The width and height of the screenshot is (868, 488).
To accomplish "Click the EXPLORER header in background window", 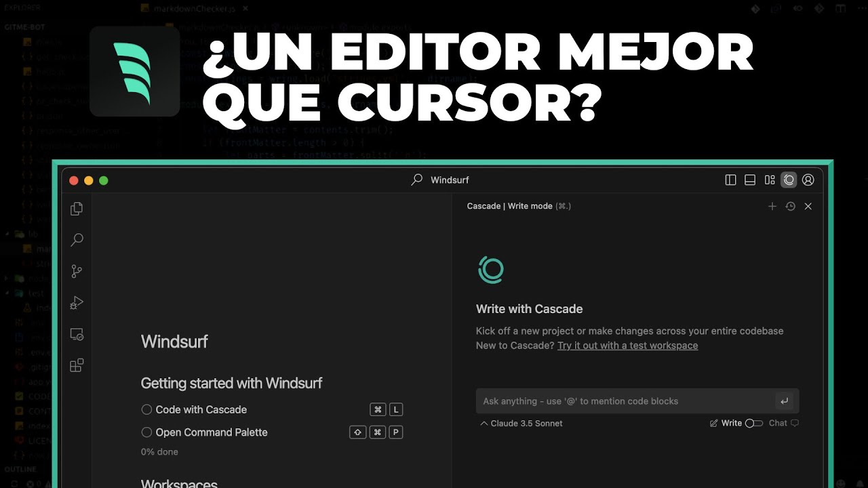I will [22, 8].
